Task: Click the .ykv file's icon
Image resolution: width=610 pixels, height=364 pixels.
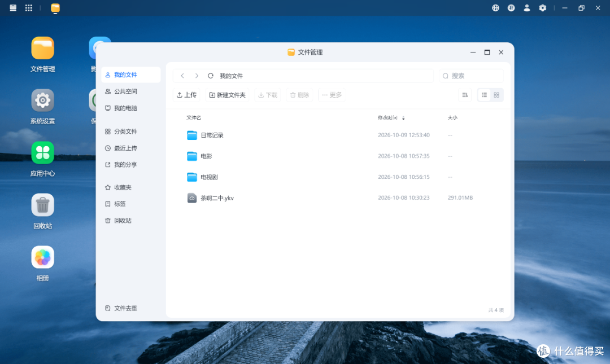Action: point(192,198)
